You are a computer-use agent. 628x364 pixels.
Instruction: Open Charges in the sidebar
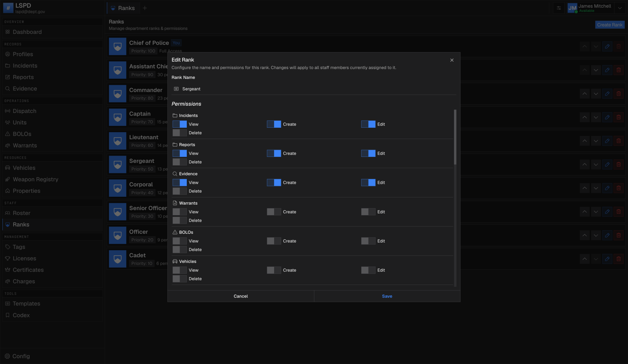52,281
